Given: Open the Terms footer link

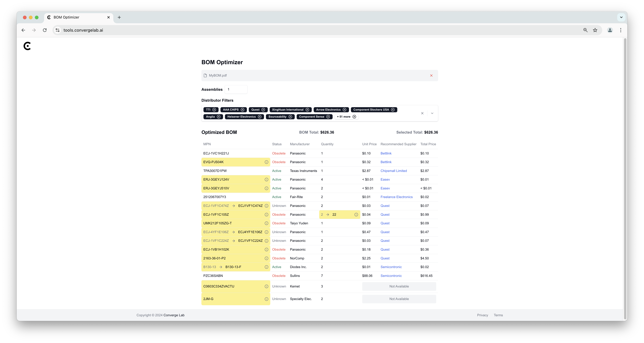Looking at the screenshot, I should coord(498,315).
